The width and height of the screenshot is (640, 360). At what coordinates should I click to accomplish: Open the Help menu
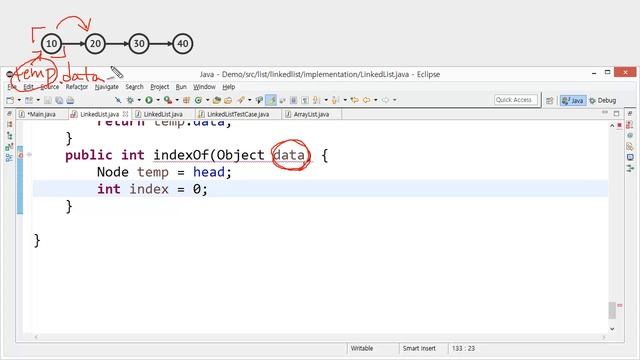[x=229, y=87]
